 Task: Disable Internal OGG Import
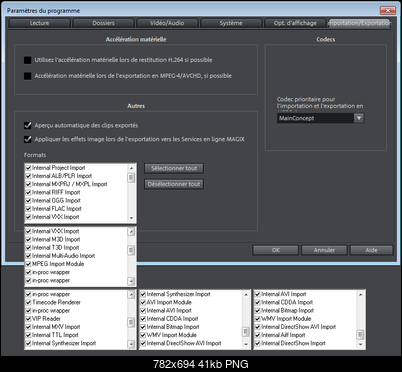29,200
